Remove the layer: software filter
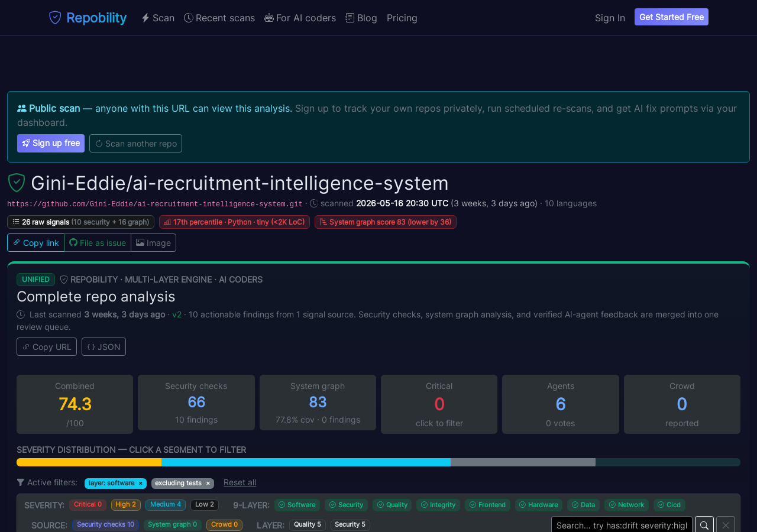This screenshot has height=532, width=757. (x=140, y=484)
